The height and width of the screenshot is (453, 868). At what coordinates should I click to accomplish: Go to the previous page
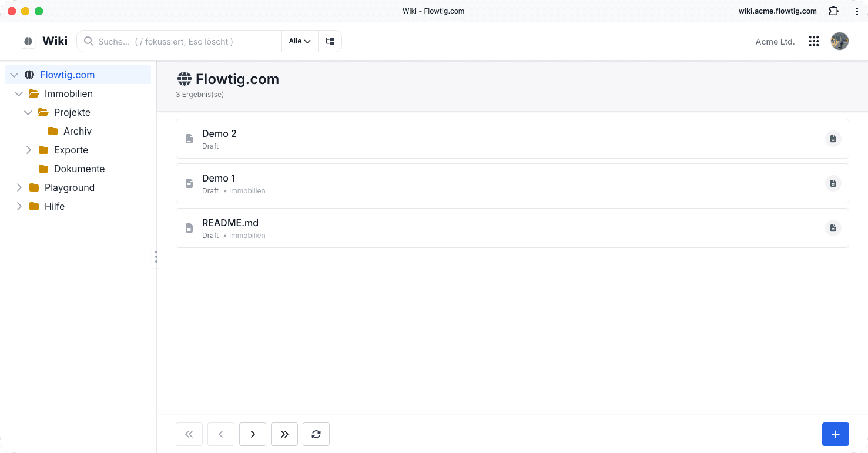point(221,434)
